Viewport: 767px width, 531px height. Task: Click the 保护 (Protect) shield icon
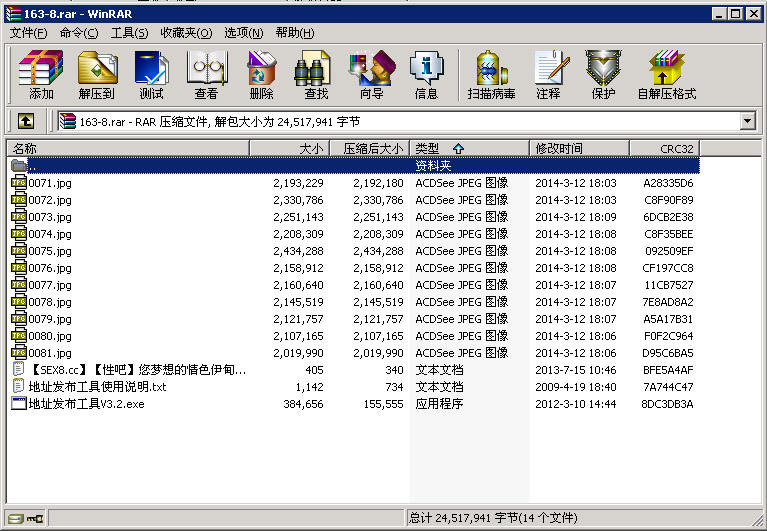pyautogui.click(x=603, y=67)
